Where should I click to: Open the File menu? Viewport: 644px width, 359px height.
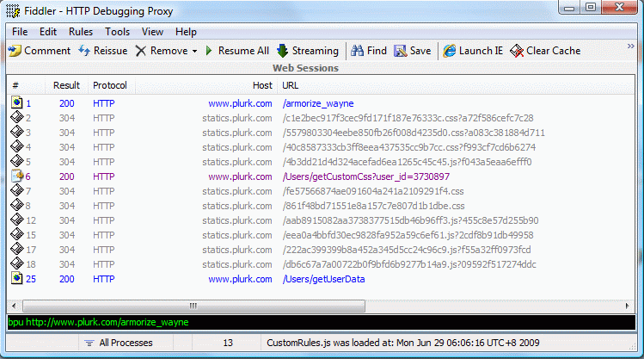[20, 32]
